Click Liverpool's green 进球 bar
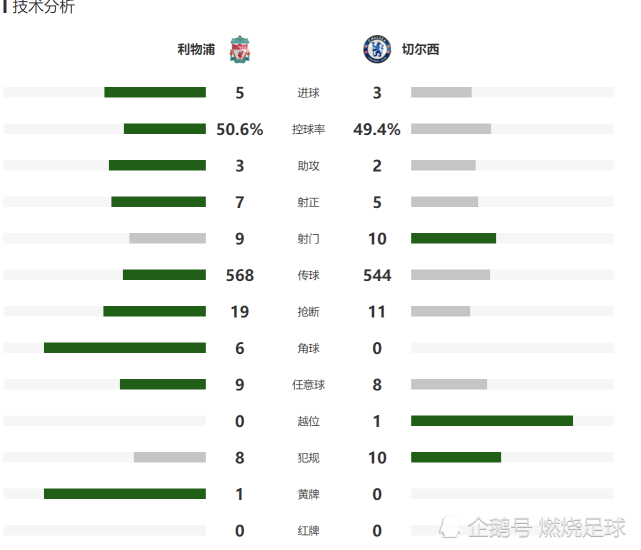This screenshot has width=641, height=550. click(155, 93)
